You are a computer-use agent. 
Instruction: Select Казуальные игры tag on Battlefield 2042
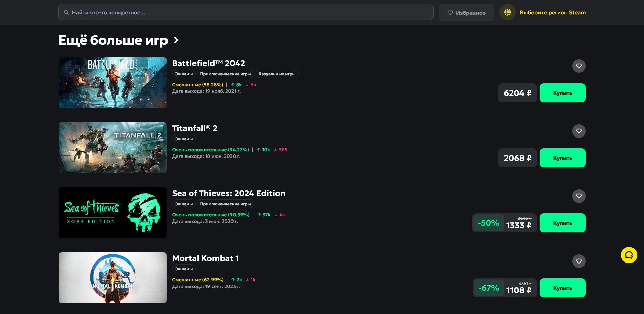[x=277, y=74]
